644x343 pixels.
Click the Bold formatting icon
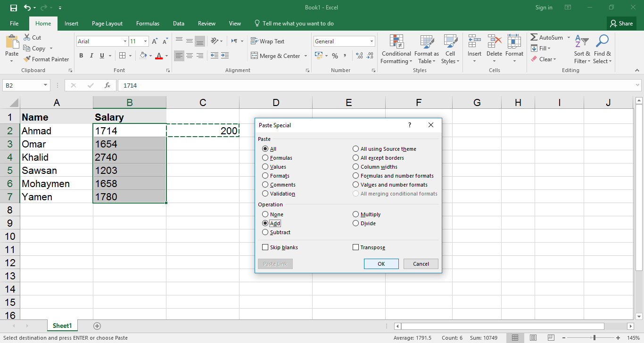[81, 56]
